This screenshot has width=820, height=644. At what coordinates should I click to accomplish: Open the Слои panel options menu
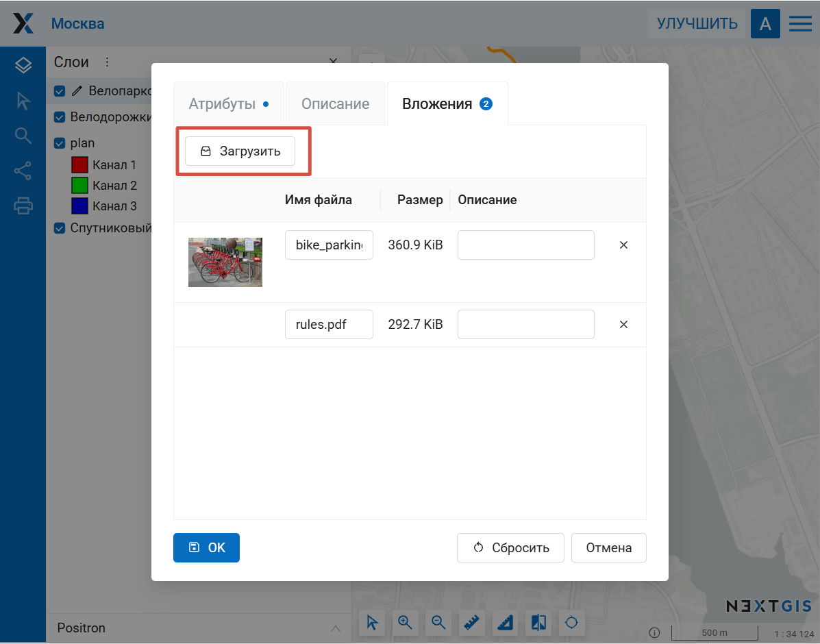pos(107,62)
